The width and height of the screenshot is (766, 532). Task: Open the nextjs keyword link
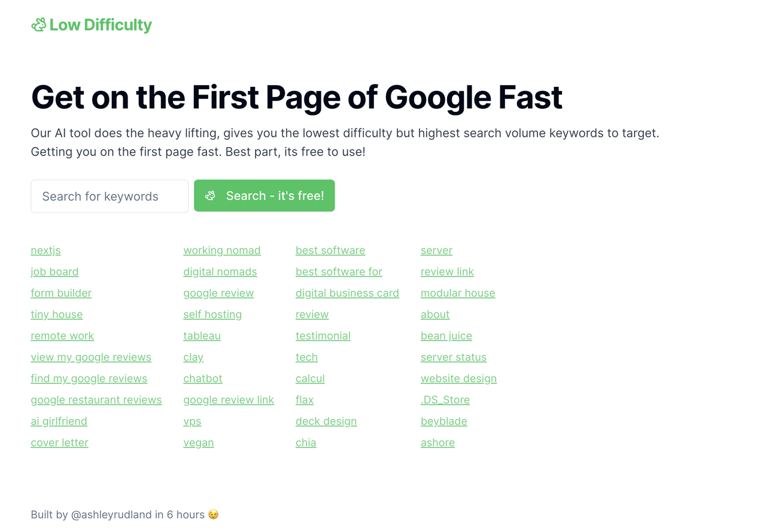46,250
